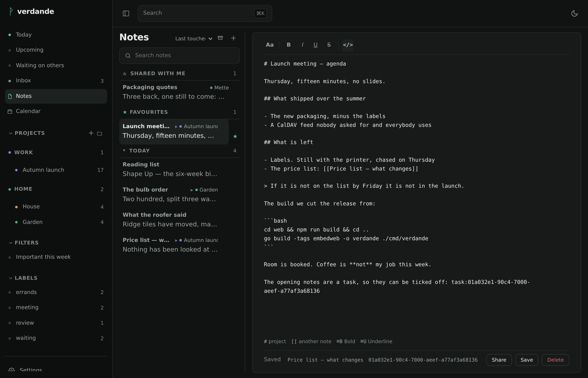Image resolution: width=588 pixels, height=378 pixels.
Task: Click the # project hint
Action: [275, 341]
